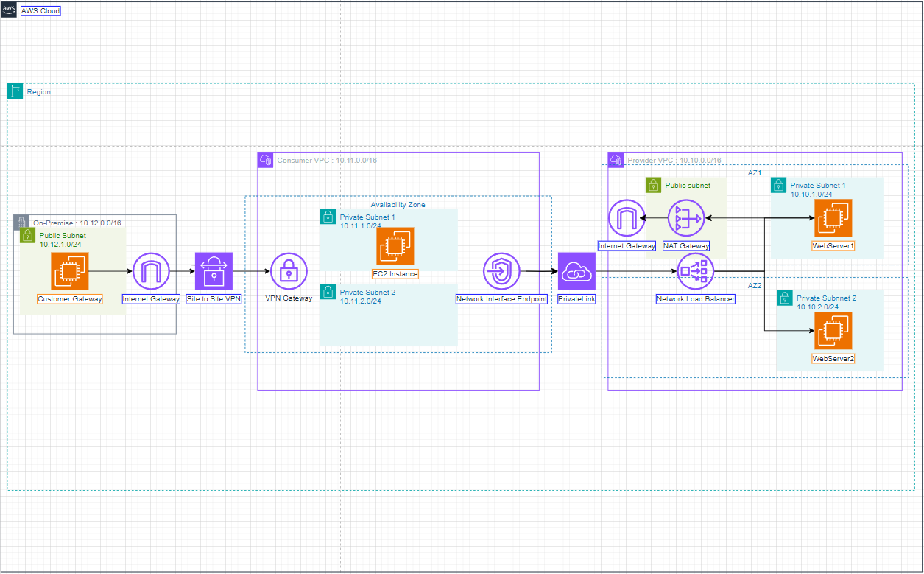
Task: Click lock icon of subnet 10.11.1.0/24
Action: tap(328, 217)
